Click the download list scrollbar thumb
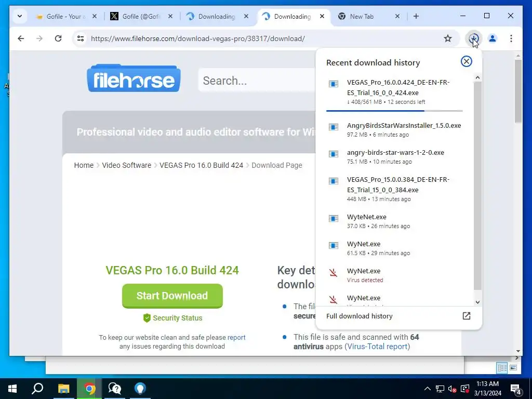The image size is (532, 399). coord(477,185)
